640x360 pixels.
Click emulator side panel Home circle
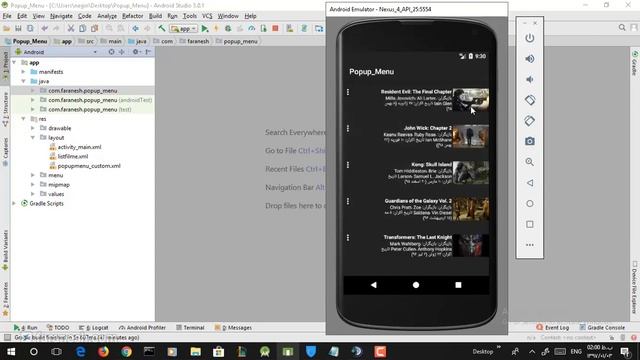click(x=529, y=204)
